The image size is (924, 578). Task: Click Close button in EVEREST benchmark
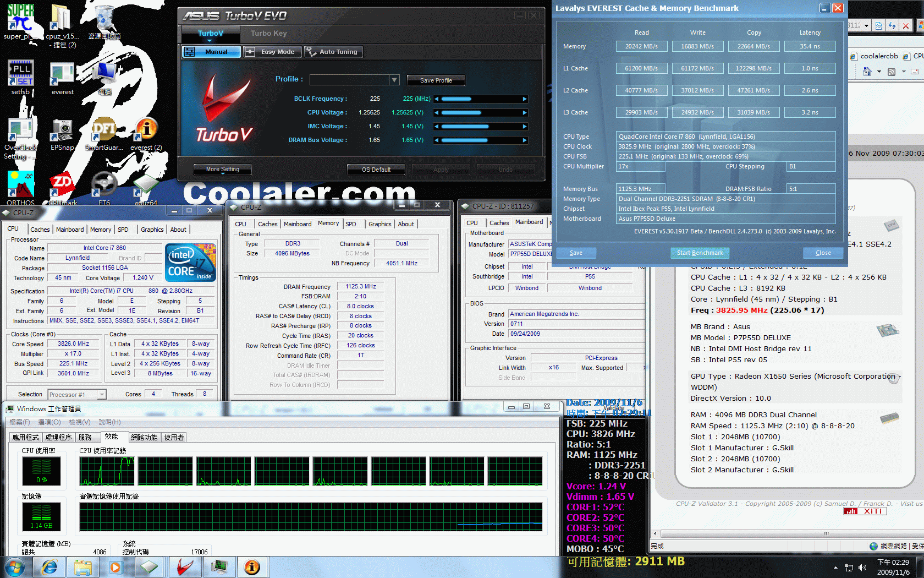(x=823, y=253)
